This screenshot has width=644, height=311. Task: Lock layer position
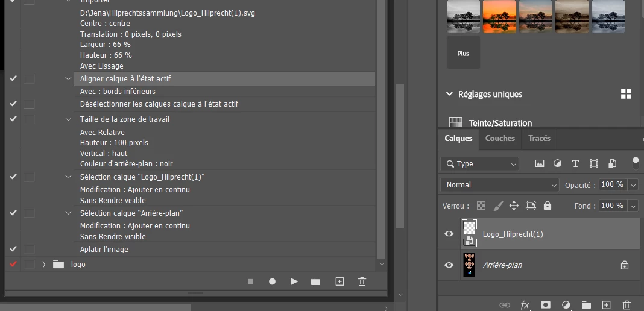tap(514, 206)
